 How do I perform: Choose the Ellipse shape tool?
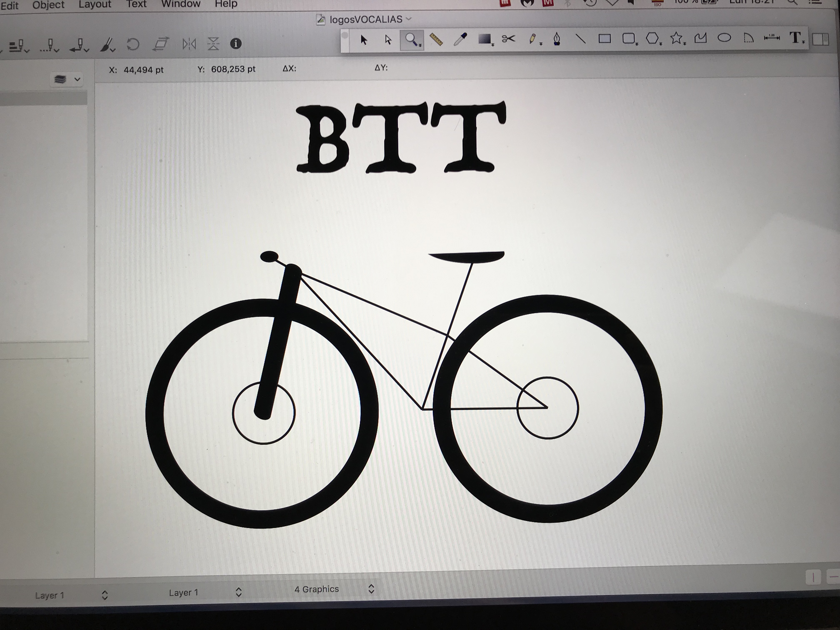pyautogui.click(x=724, y=38)
